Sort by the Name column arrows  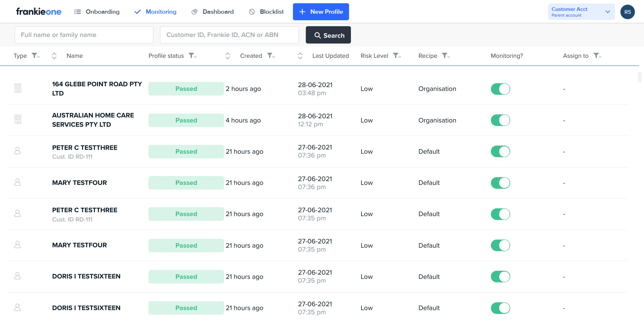pos(54,56)
